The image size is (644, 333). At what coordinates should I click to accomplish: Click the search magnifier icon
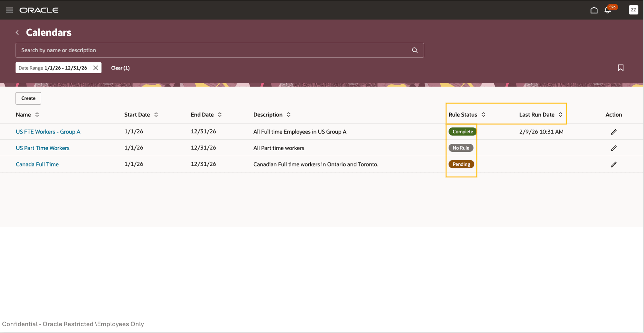415,50
